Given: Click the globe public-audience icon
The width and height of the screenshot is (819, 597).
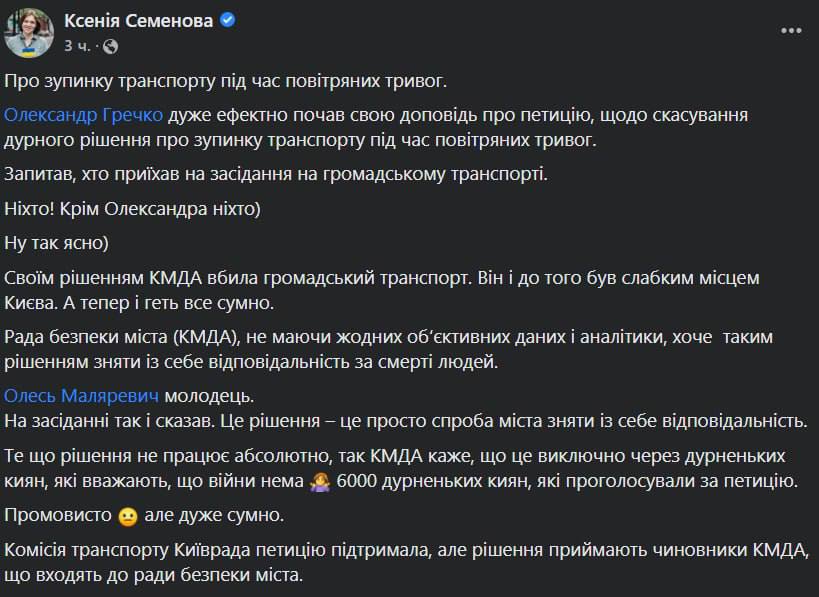Looking at the screenshot, I should (x=110, y=46).
